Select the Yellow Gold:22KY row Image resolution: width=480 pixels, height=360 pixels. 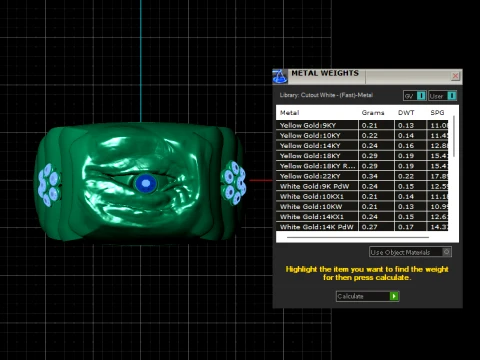pos(362,176)
